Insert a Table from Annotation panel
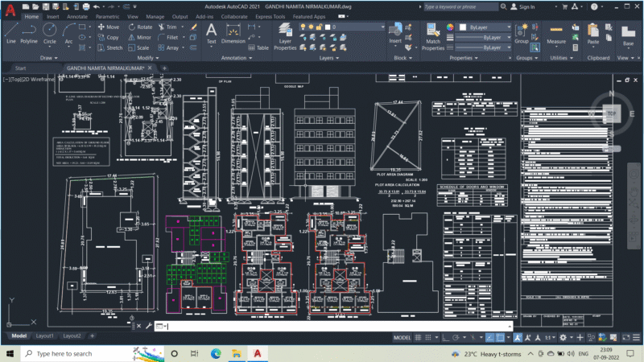Screen dimensions: 644x362 258,47
